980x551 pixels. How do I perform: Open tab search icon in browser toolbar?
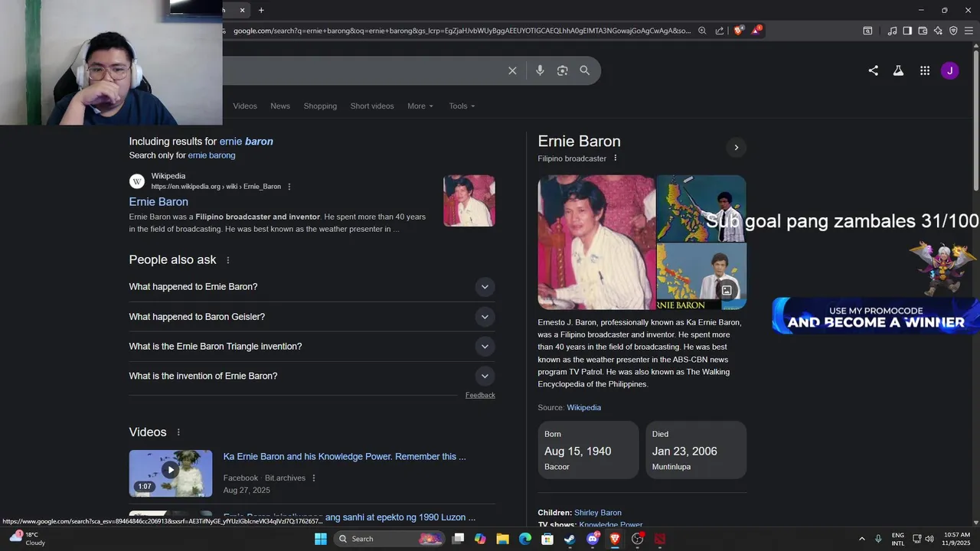pos(867,31)
